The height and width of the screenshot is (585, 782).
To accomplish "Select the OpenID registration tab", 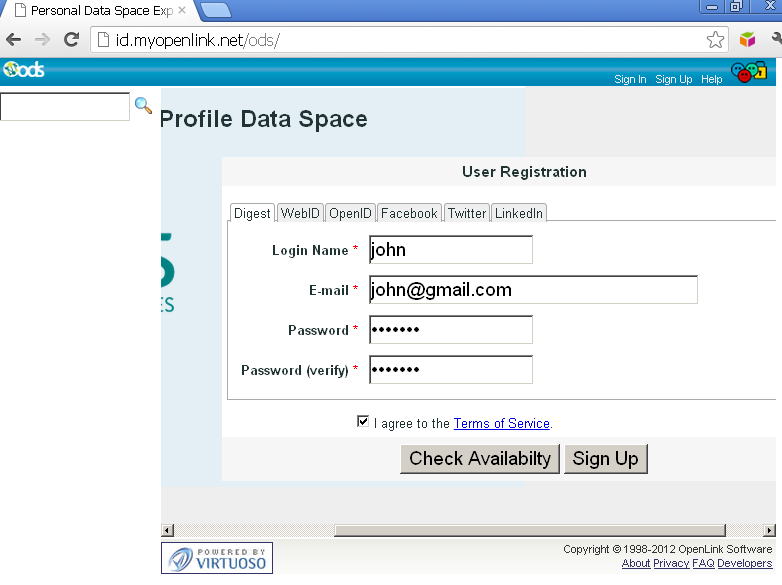I will 351,213.
